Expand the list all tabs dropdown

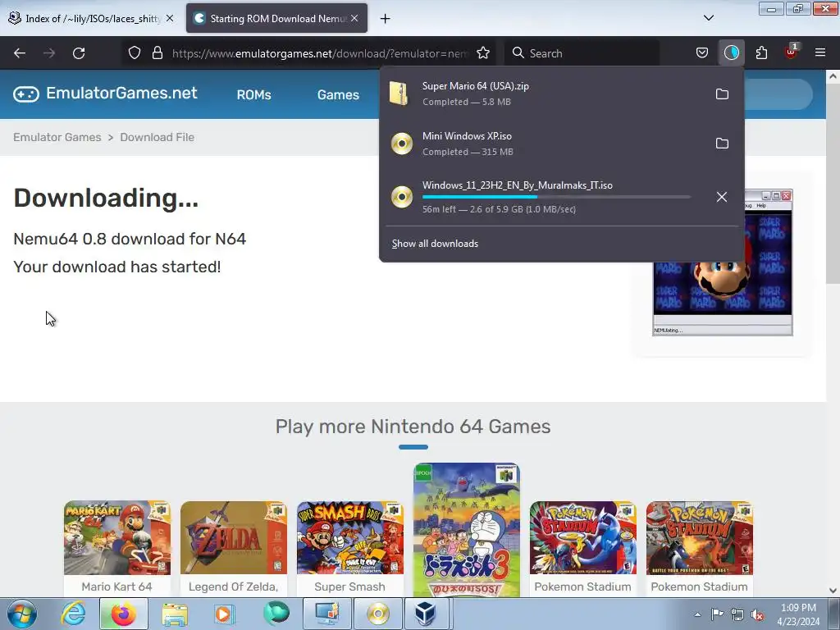pos(709,18)
